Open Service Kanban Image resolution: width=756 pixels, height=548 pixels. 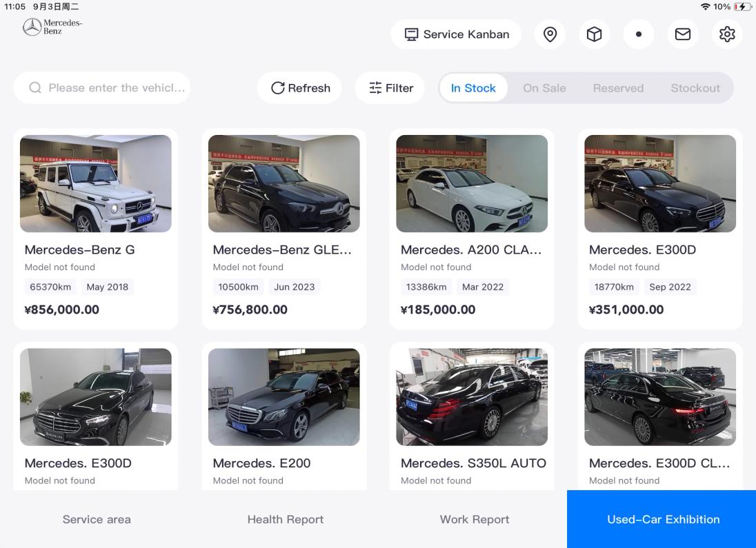(x=456, y=34)
